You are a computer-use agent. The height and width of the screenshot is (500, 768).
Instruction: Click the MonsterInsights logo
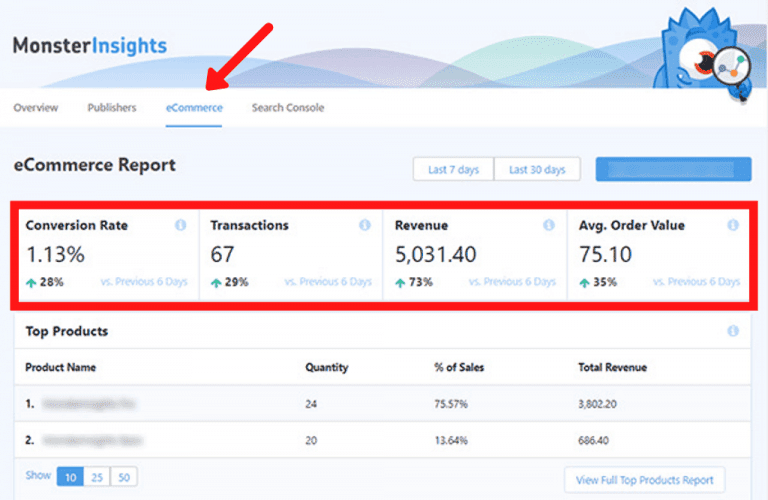(x=90, y=46)
